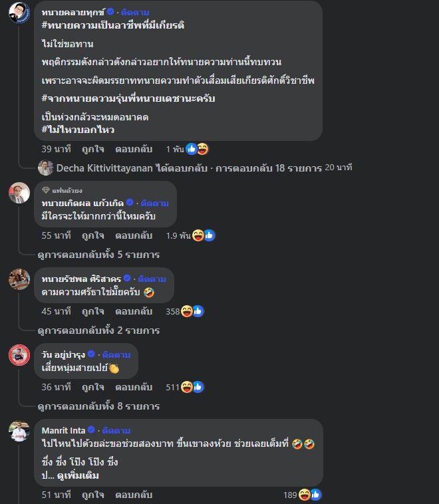Click verified badge beside ทนายคลายทุกข์
The width and height of the screenshot is (439, 504).
(110, 11)
